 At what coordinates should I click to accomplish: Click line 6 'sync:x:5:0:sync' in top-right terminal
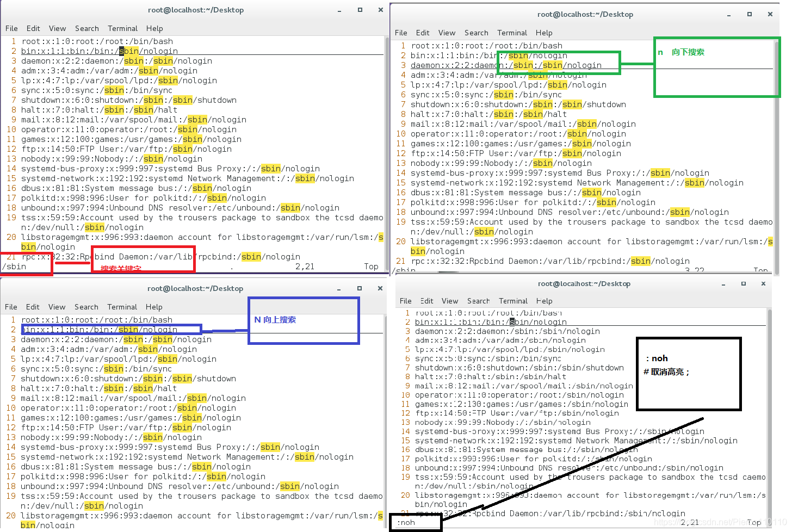click(486, 95)
